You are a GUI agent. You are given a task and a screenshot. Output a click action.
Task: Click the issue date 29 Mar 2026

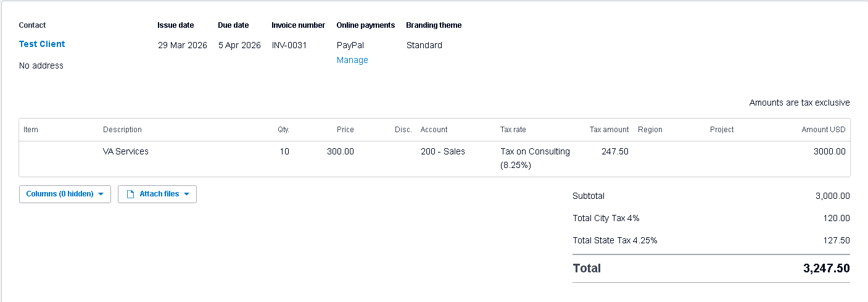coord(183,45)
